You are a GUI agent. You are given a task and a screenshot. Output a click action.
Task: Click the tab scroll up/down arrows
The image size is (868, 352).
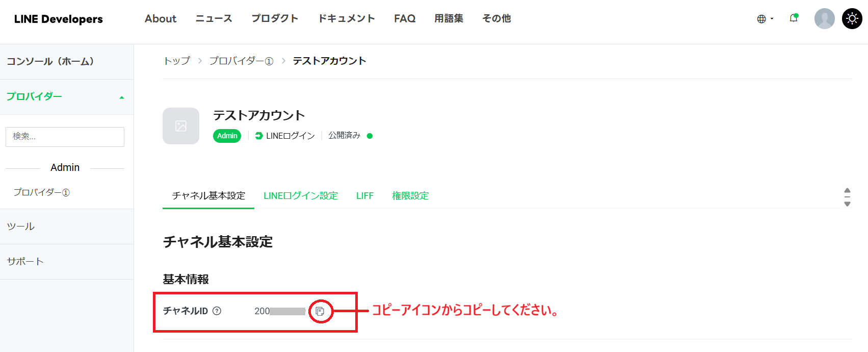847,196
